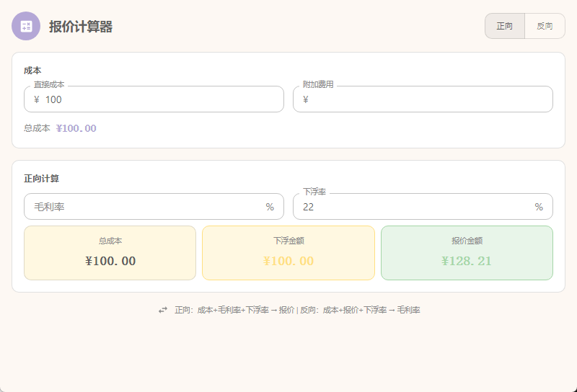Select the 下浮金额 result card

(288, 253)
